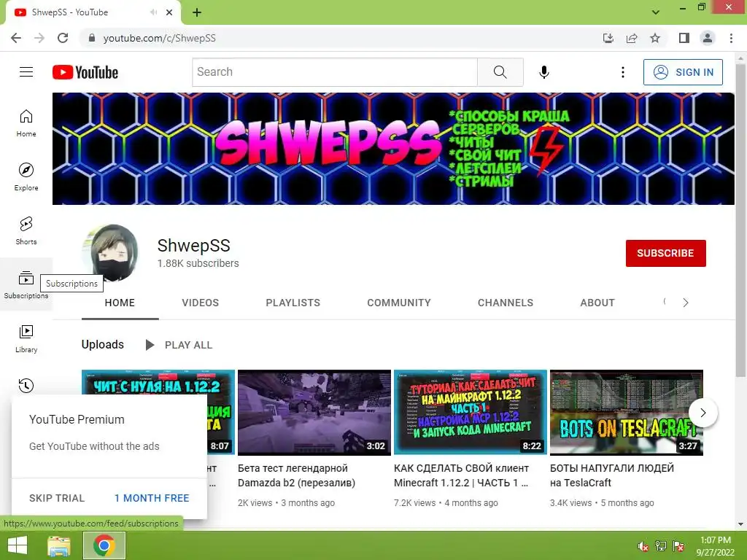Open video thumbnail with 3:02 duration
This screenshot has height=560, width=747.
pos(314,413)
